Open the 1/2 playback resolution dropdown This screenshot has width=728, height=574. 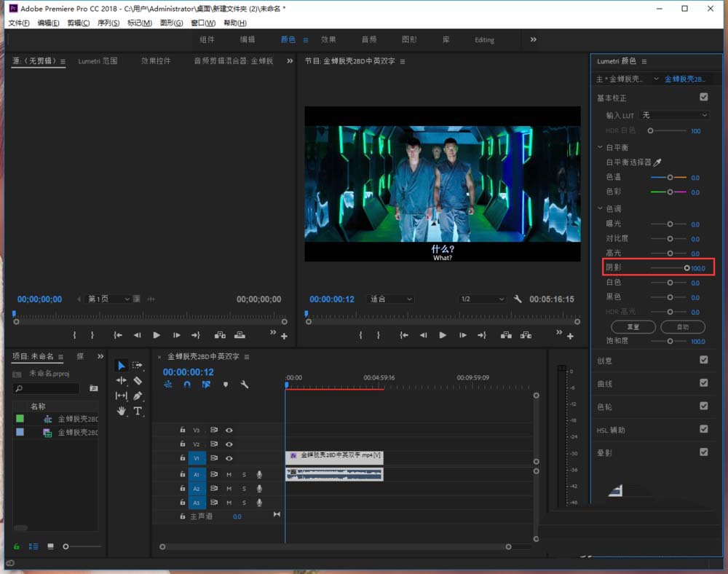tap(482, 299)
